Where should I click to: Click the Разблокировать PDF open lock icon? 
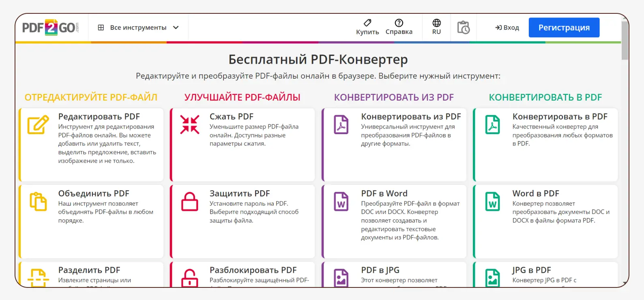pyautogui.click(x=190, y=278)
